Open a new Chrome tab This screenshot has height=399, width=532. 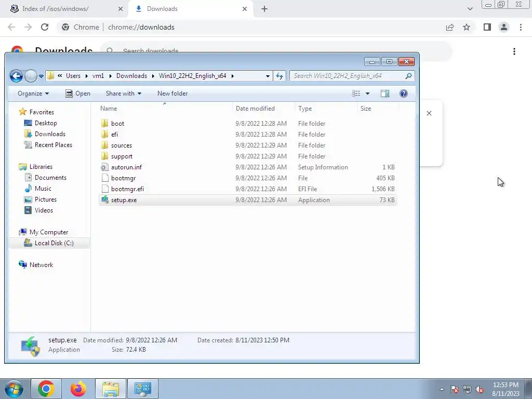point(264,9)
